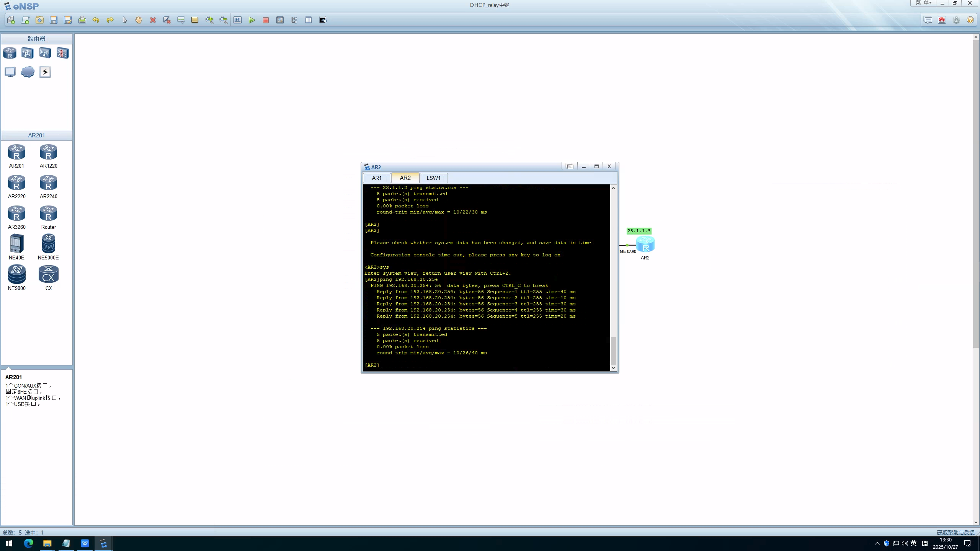This screenshot has height=551, width=980.
Task: Click terminal scrollbar down arrow
Action: 613,368
